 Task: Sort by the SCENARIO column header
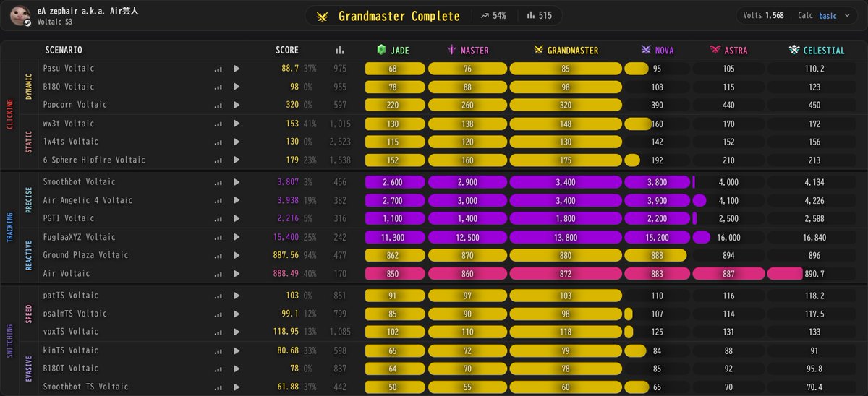pyautogui.click(x=63, y=51)
